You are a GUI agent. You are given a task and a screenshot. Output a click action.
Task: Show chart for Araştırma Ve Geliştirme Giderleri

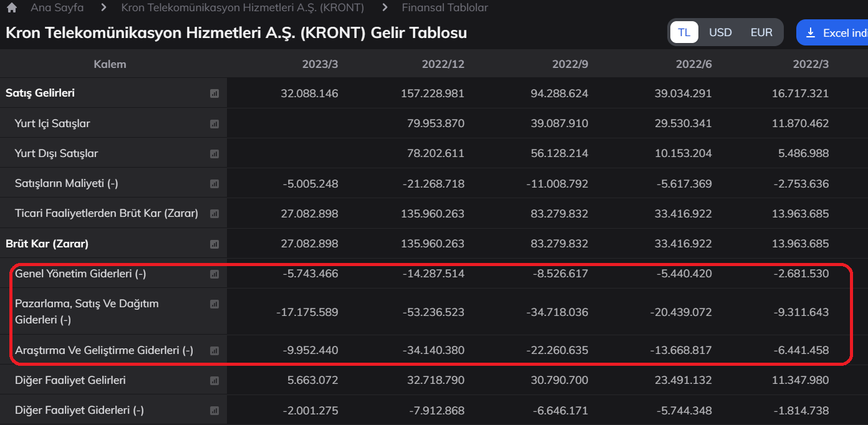pos(215,351)
